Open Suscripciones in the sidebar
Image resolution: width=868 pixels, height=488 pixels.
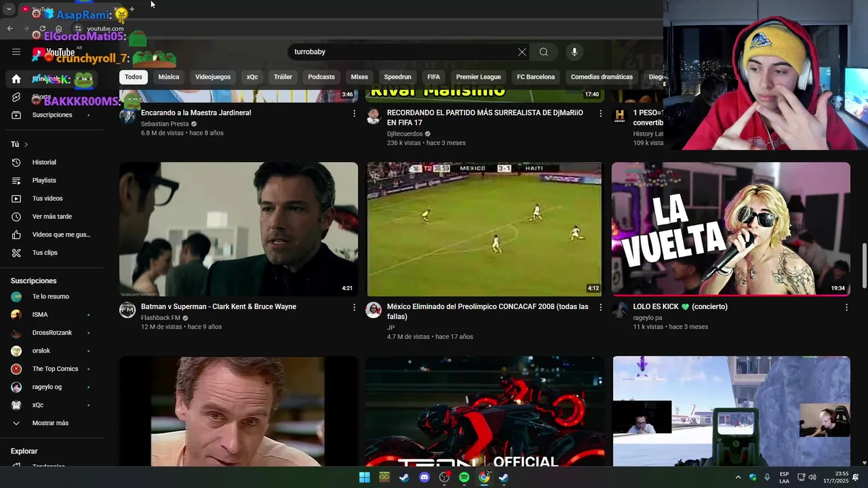click(52, 115)
